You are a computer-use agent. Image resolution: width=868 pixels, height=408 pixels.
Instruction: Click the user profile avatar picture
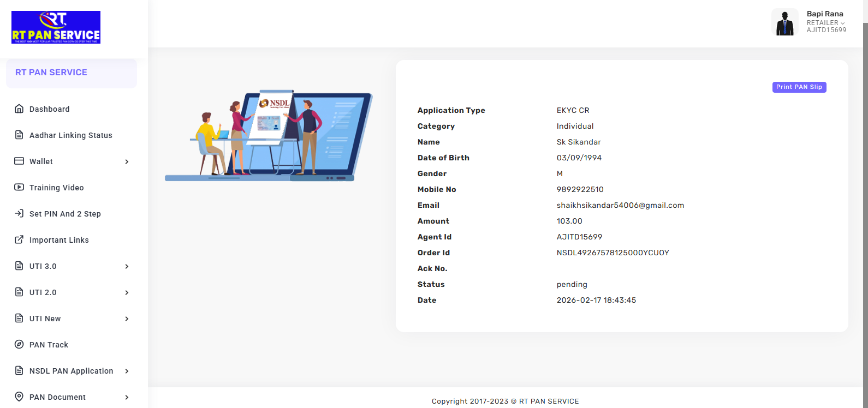785,22
